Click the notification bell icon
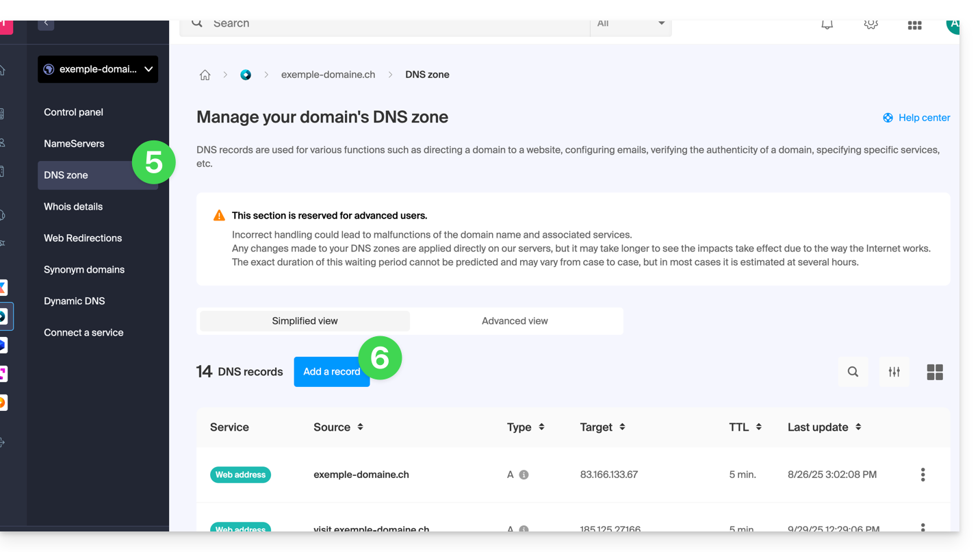This screenshot has width=980, height=552. tap(827, 25)
